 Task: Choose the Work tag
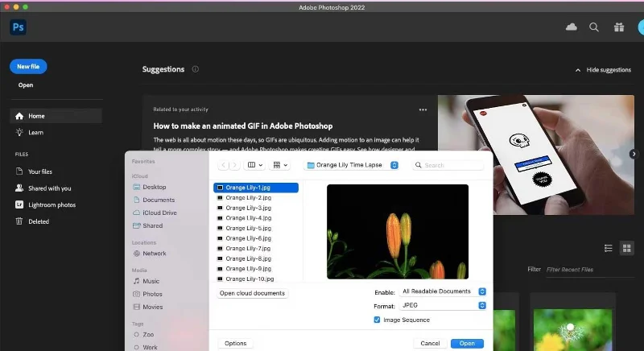(x=146, y=347)
